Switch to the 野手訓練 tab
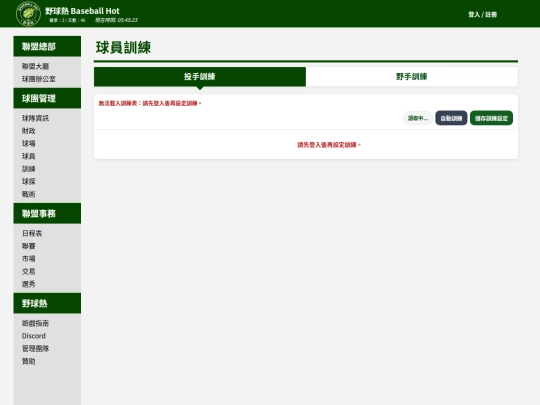540x405 pixels. [412, 76]
